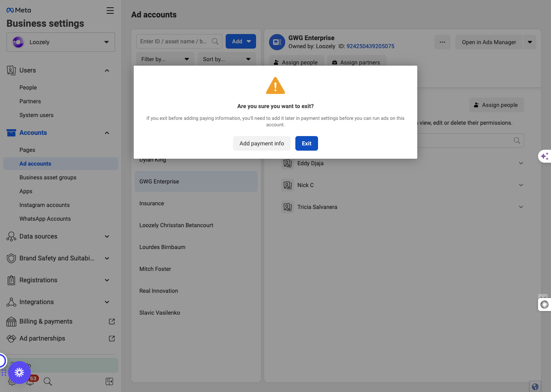Open Instagram accounts in the sidebar
The height and width of the screenshot is (392, 551).
coord(45,205)
